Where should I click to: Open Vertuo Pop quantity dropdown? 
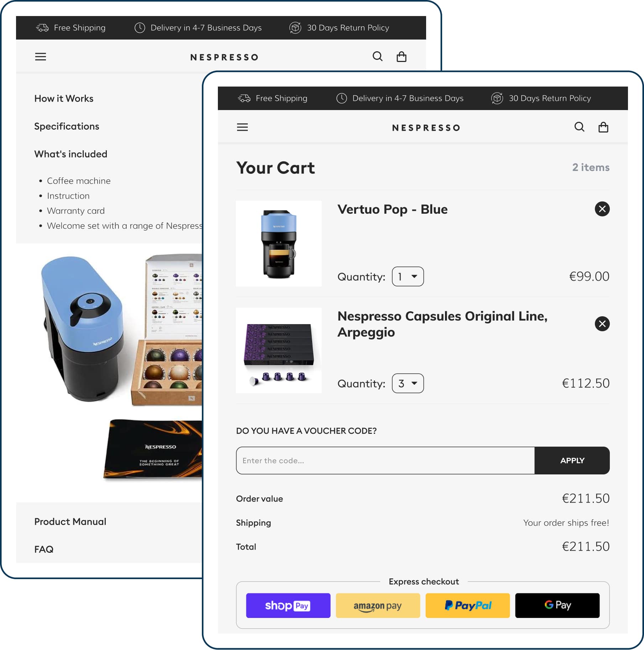[408, 276]
